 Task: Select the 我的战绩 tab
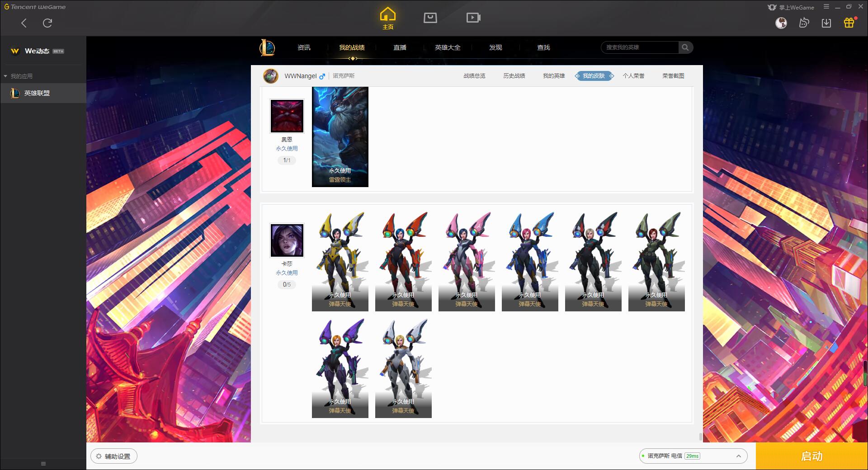click(x=352, y=47)
